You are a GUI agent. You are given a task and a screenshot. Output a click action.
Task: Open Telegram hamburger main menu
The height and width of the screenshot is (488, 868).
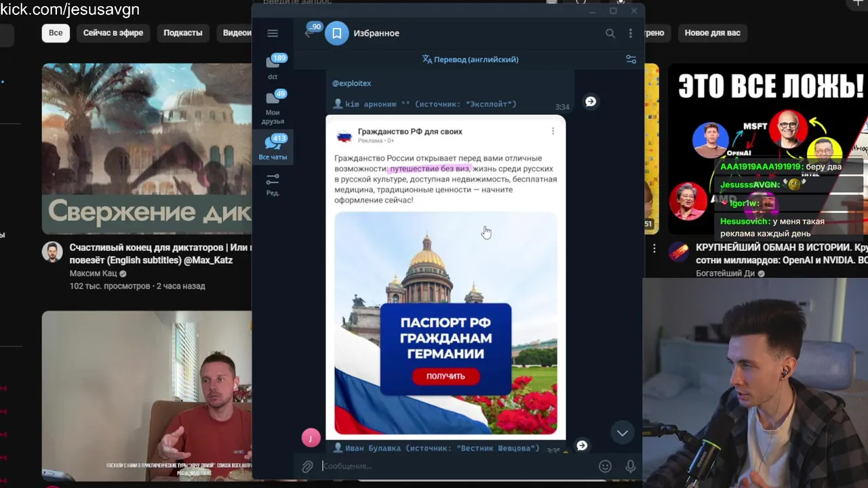coord(273,33)
